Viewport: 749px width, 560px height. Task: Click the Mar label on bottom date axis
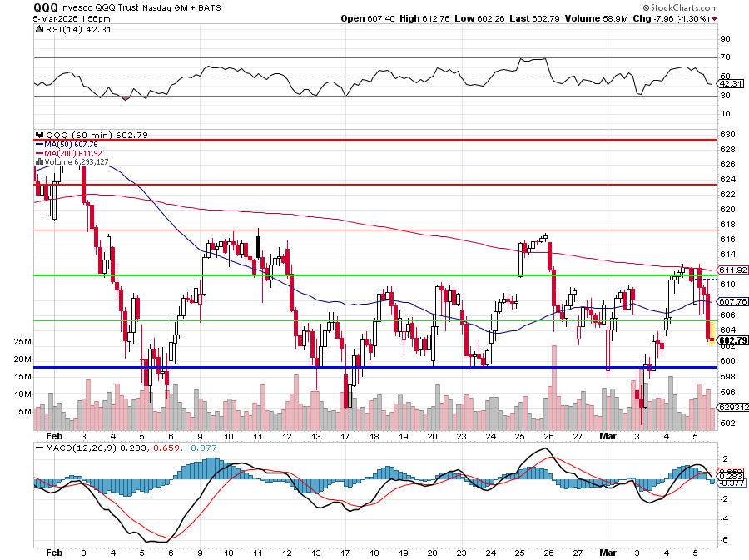click(607, 552)
